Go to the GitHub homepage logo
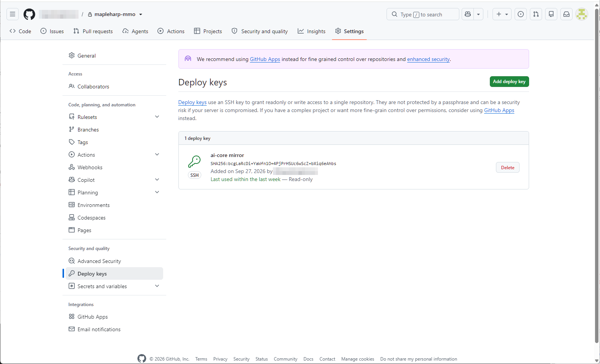Viewport: 600px width, 364px height. click(29, 14)
